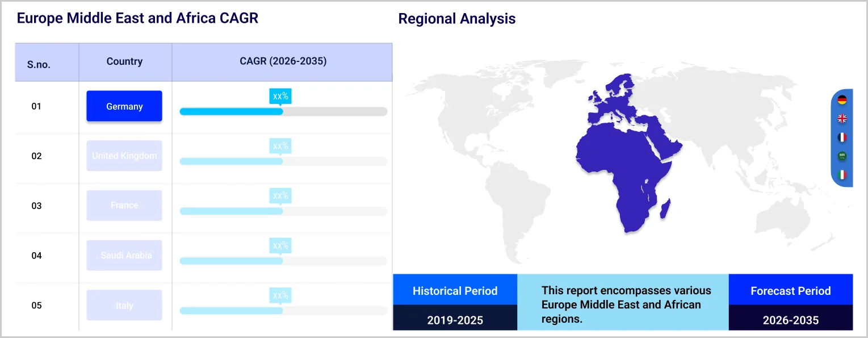
Task: Select the United Kingdom country button
Action: pyautogui.click(x=124, y=156)
